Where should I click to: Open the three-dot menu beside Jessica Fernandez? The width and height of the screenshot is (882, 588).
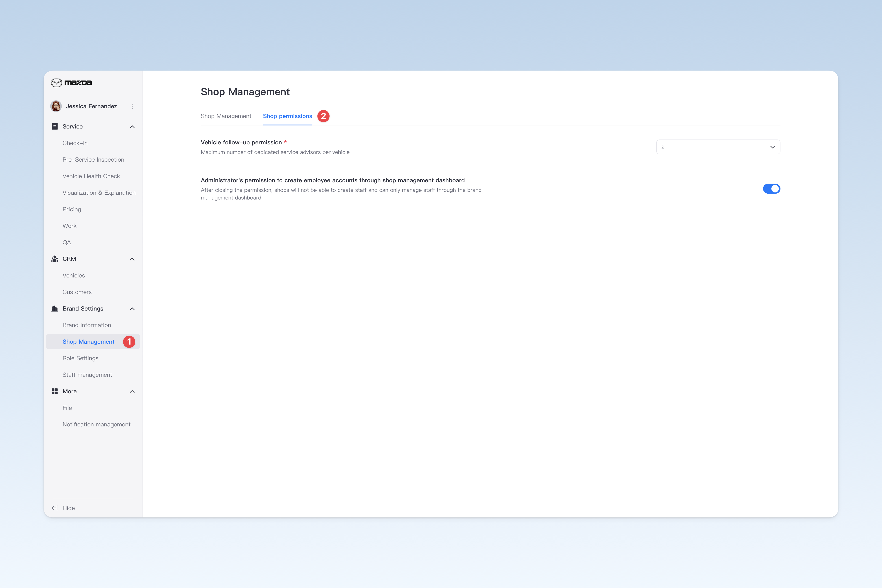pos(132,106)
